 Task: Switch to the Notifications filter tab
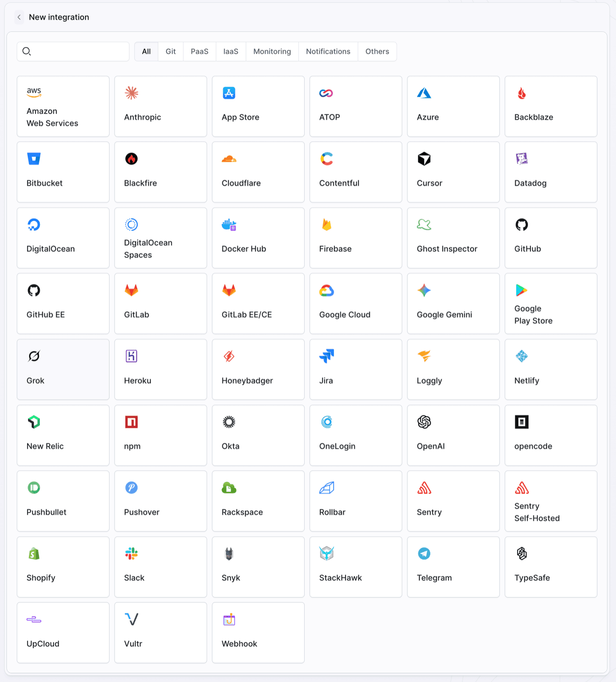[328, 52]
